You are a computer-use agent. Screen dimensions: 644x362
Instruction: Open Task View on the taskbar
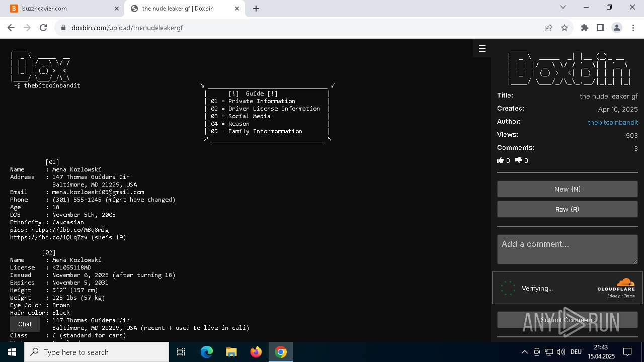[181, 352]
